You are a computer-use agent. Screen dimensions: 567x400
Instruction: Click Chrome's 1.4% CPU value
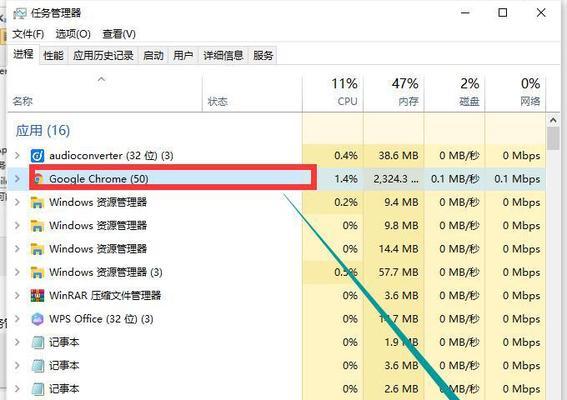pos(346,179)
